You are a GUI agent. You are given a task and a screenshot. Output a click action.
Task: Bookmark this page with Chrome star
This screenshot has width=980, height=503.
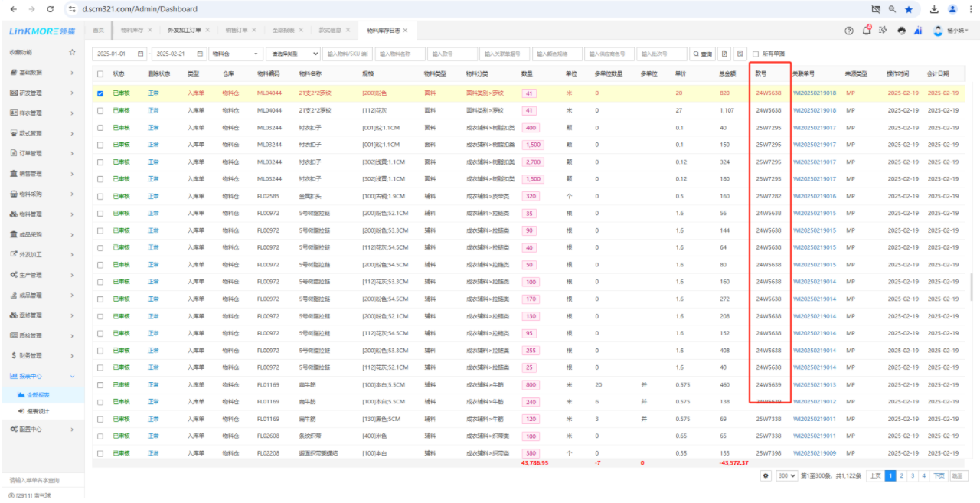click(909, 9)
